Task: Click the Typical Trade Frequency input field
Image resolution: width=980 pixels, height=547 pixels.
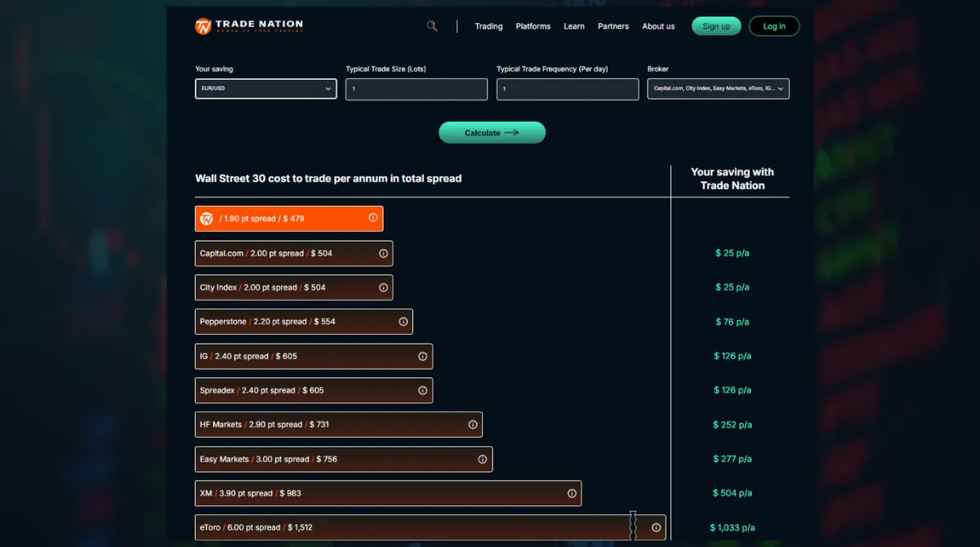Action: tap(568, 89)
